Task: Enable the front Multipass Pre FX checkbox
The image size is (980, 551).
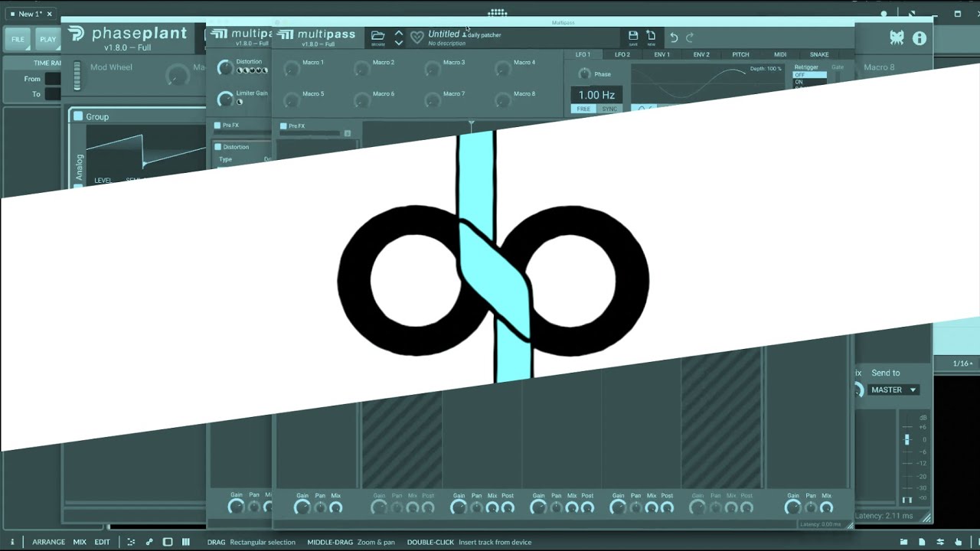Action: [283, 126]
